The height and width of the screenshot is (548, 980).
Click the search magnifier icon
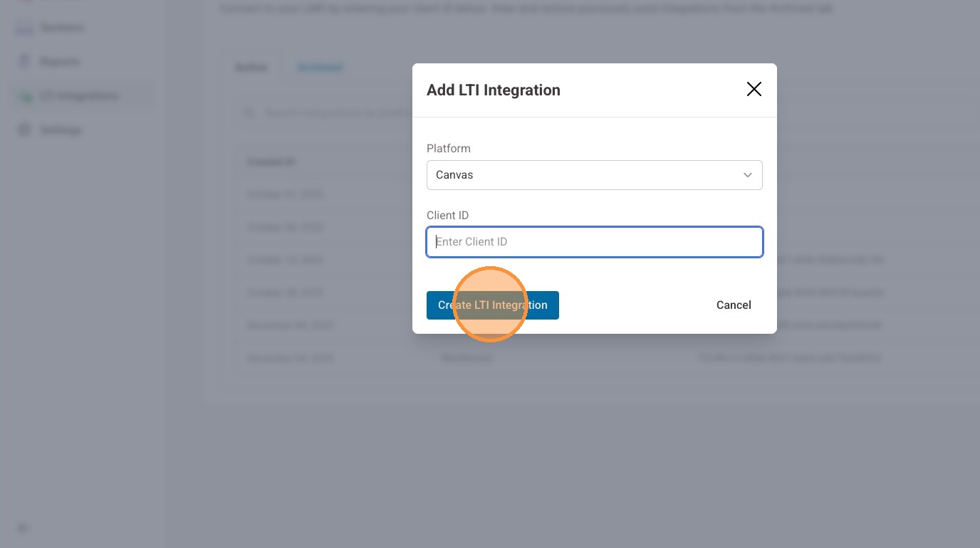click(x=249, y=113)
